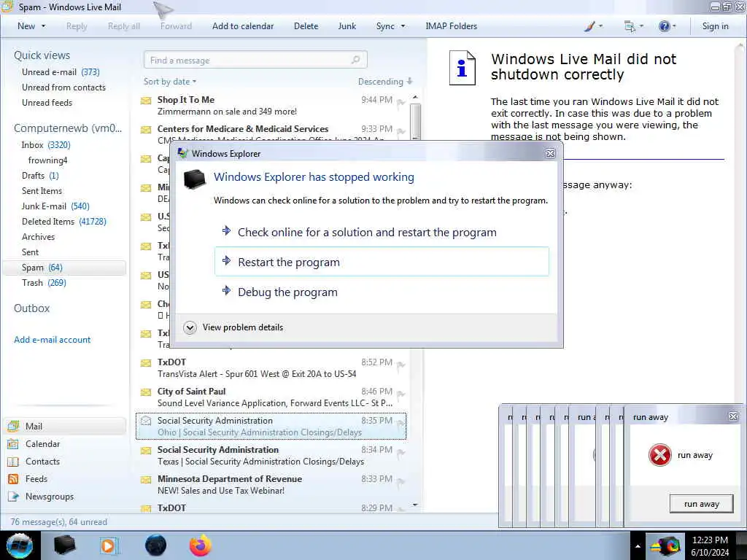This screenshot has width=747, height=560.
Task: Choose Check online for a solution option
Action: pyautogui.click(x=382, y=233)
